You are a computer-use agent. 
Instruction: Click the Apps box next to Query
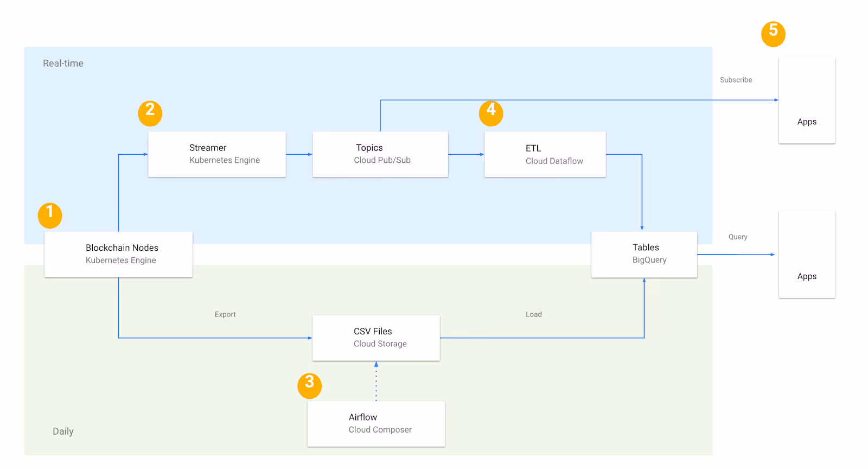pyautogui.click(x=807, y=255)
